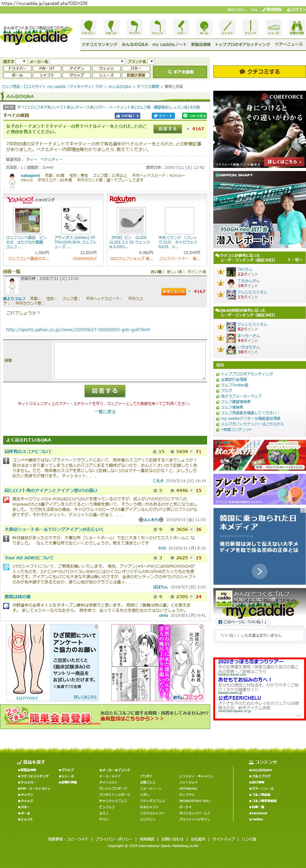Viewport: 306px width, 868px height.
Task: Click the AdChoices icon on Suntory ad
Action: tap(96, 626)
